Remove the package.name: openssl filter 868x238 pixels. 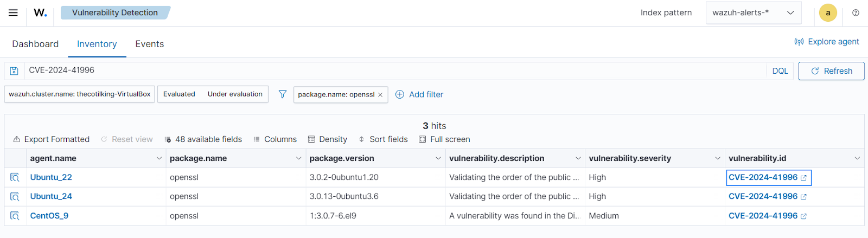coord(380,95)
